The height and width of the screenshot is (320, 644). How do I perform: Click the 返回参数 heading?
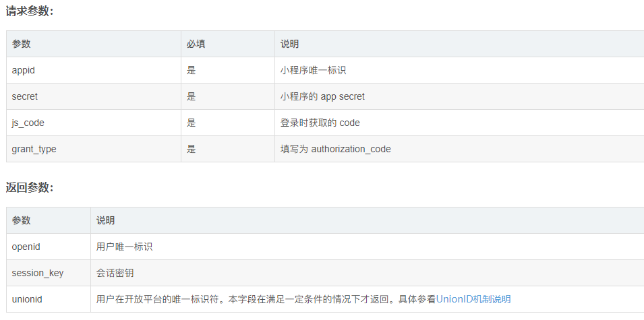pyautogui.click(x=30, y=188)
